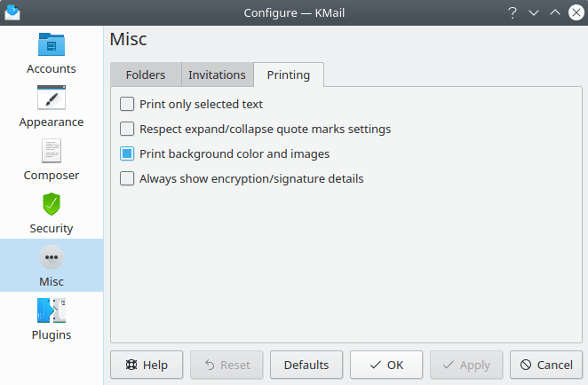
Task: Open Security shield icon settings
Action: [x=52, y=204]
